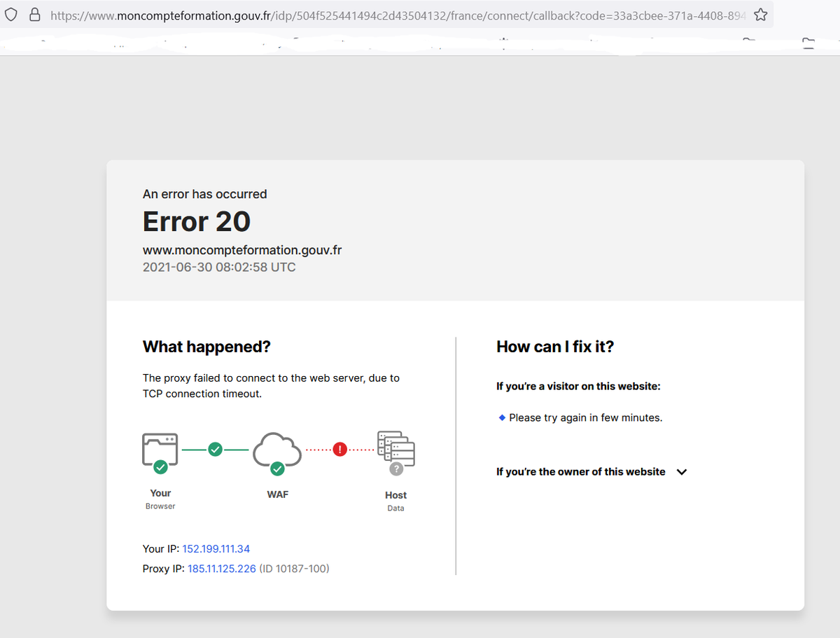Click the chevron next to website owner section
840x638 pixels.
pos(682,472)
